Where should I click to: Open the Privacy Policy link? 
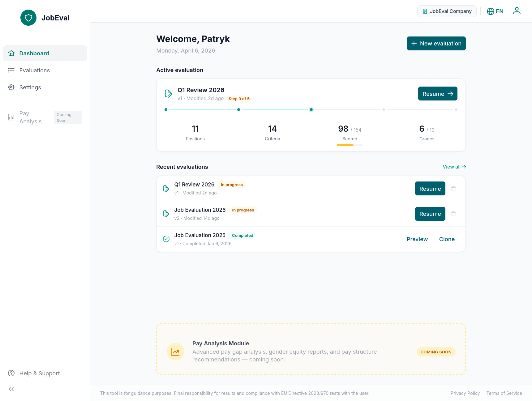click(465, 393)
